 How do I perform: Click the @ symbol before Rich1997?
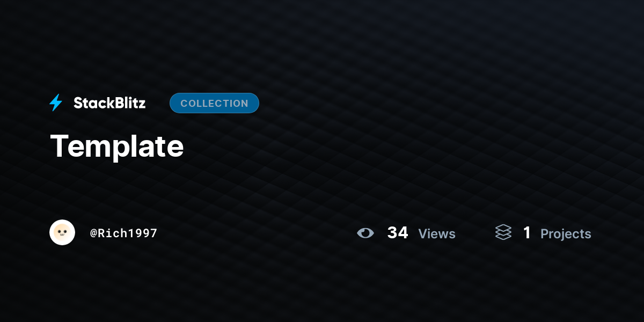(x=93, y=233)
